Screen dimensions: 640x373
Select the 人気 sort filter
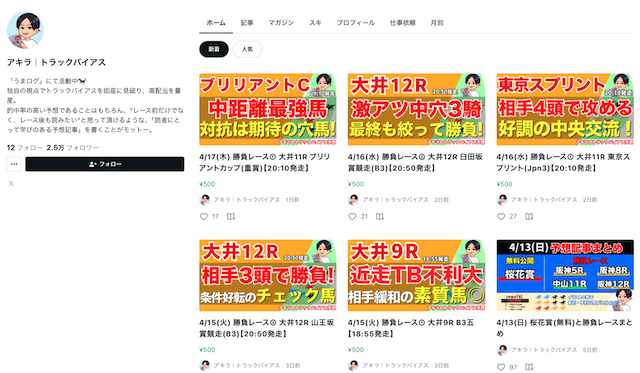pyautogui.click(x=247, y=49)
